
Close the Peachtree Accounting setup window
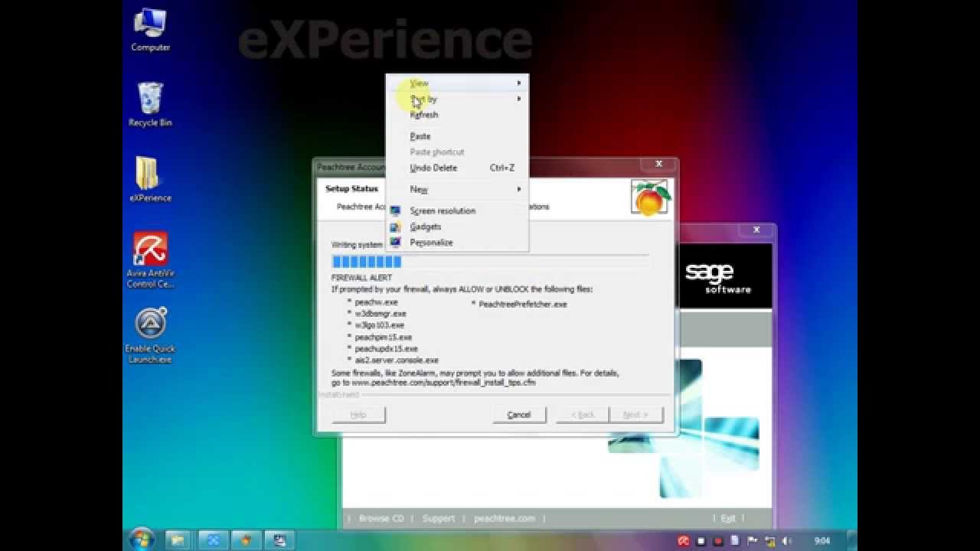point(658,164)
